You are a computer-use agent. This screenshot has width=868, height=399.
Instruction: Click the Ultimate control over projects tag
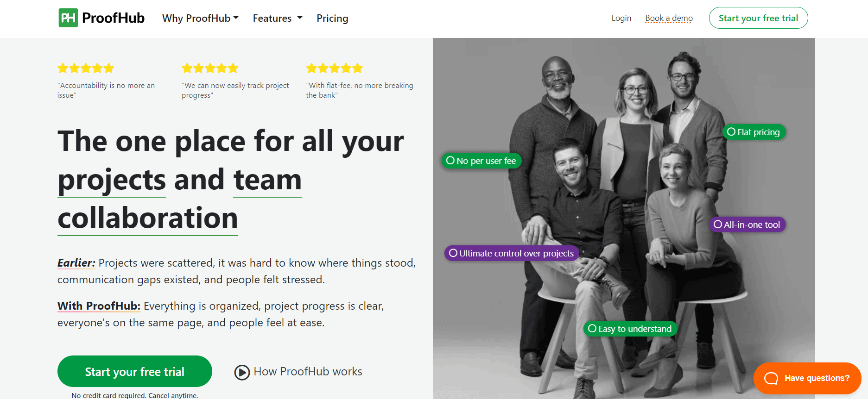pyautogui.click(x=512, y=253)
